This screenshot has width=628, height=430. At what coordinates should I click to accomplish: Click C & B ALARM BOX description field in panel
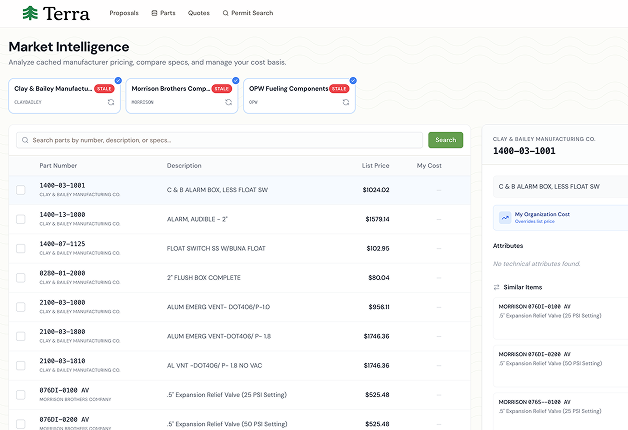tap(561, 187)
